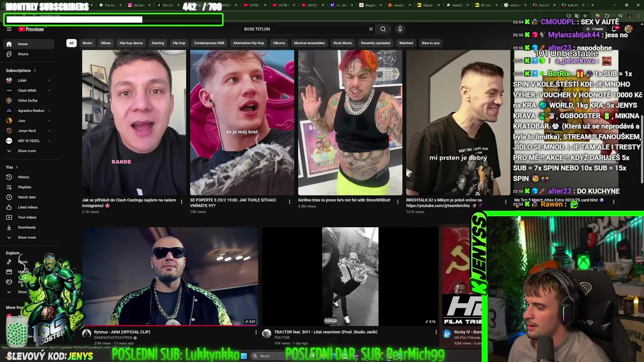Select the Albums filter chip

279,43
